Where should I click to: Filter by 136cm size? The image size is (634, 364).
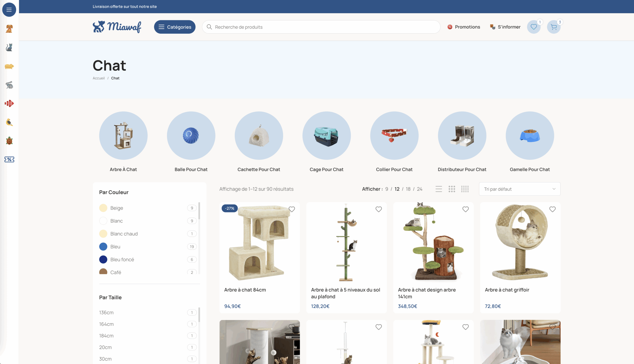106,313
